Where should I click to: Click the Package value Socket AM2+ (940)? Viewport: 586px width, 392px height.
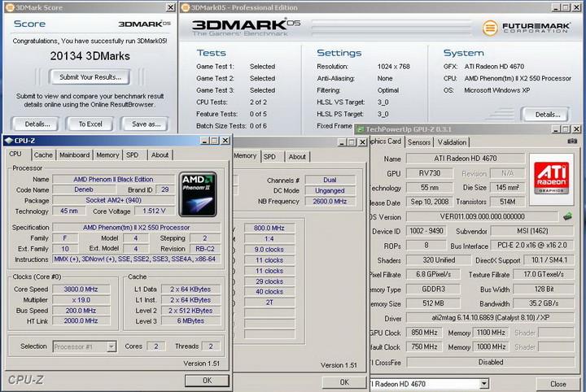tap(114, 200)
